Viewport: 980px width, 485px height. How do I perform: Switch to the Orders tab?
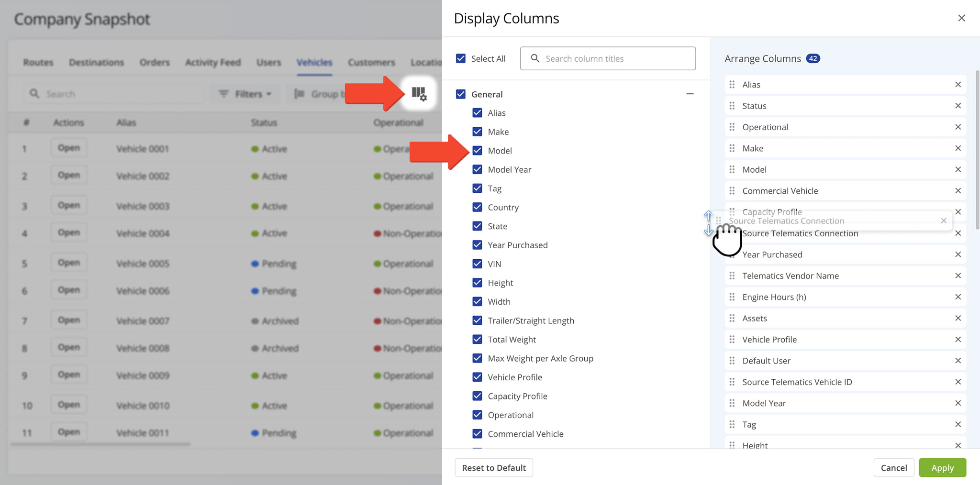point(155,63)
